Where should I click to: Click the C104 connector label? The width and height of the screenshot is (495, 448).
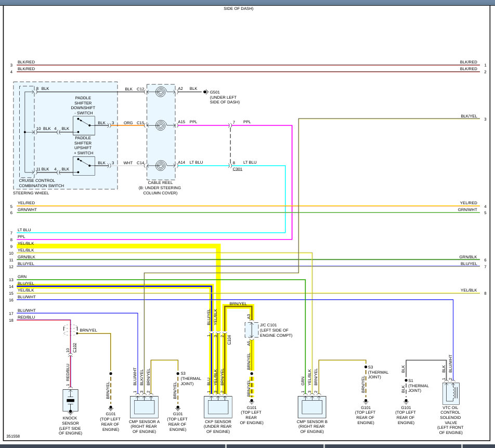point(229,340)
